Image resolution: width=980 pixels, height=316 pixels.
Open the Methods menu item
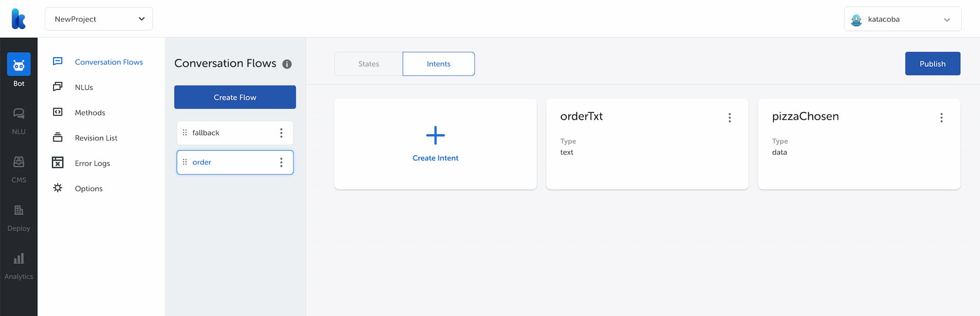[x=90, y=113]
